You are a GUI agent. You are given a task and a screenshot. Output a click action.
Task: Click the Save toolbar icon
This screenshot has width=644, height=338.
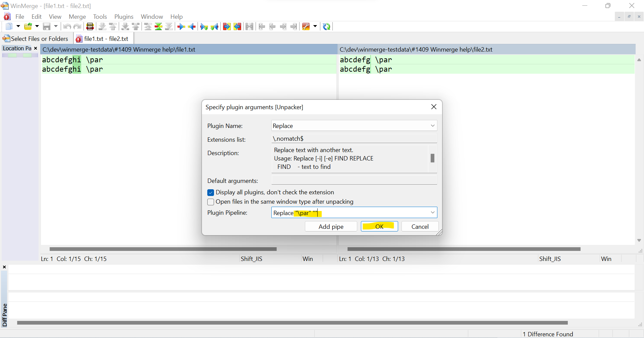click(47, 26)
